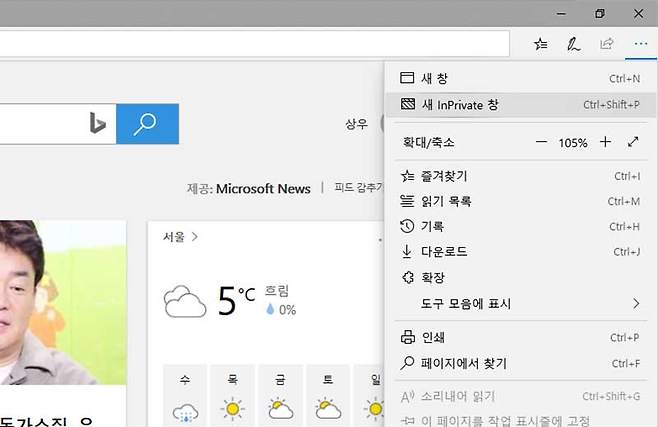Click the 0% precipitation value

pyautogui.click(x=287, y=310)
